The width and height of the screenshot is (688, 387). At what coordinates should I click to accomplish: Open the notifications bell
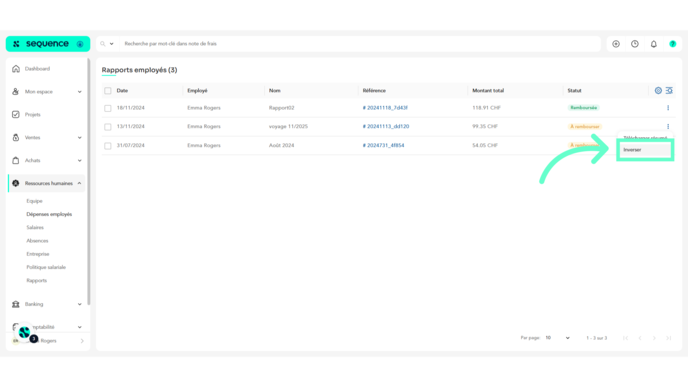pos(654,44)
